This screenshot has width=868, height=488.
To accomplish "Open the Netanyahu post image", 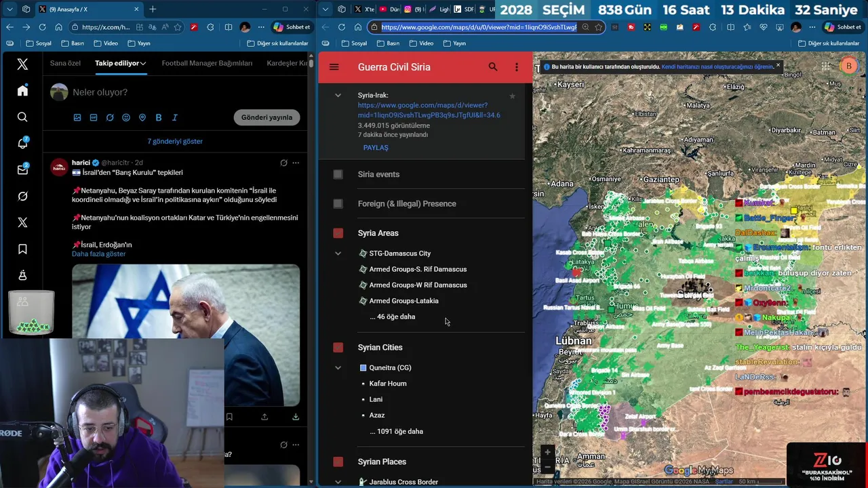I will coord(186,335).
